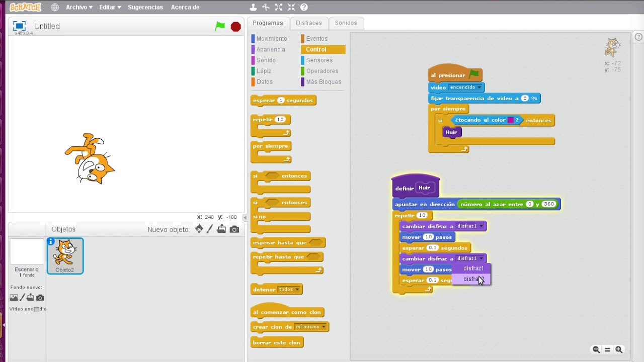Pick the magenta color in 'tocando el color'
Image resolution: width=644 pixels, height=362 pixels.
coord(510,120)
